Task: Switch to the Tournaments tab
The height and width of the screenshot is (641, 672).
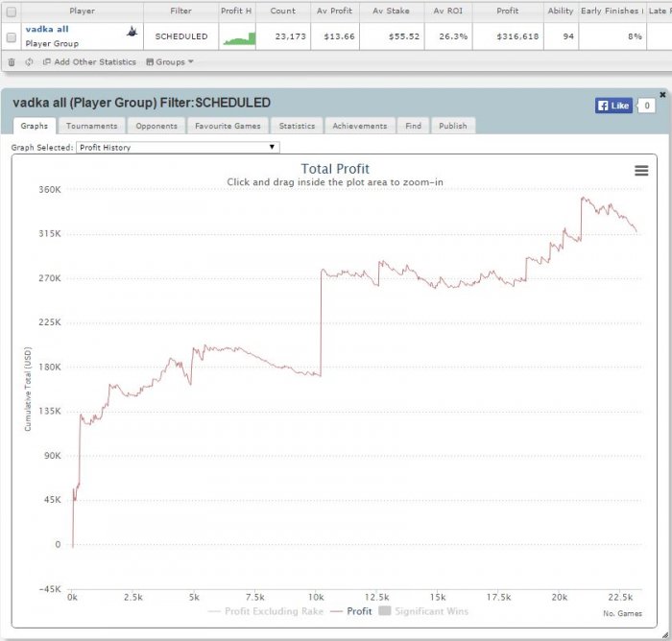Action: [x=92, y=126]
